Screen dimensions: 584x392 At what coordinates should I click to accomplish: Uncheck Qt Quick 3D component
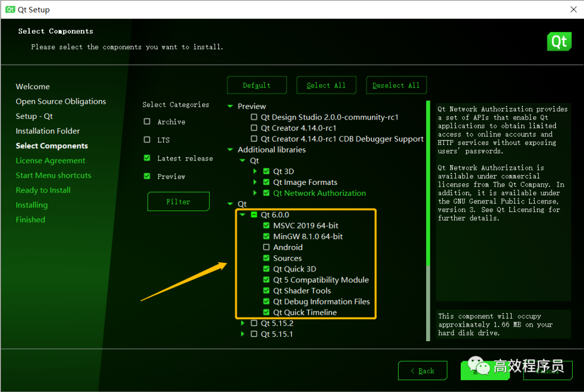point(266,268)
